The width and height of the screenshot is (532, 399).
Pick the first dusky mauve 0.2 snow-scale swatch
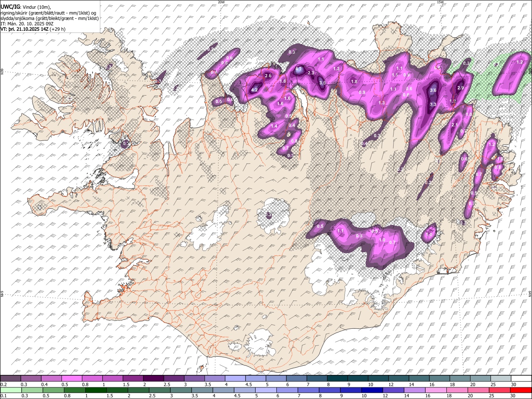click(11, 379)
